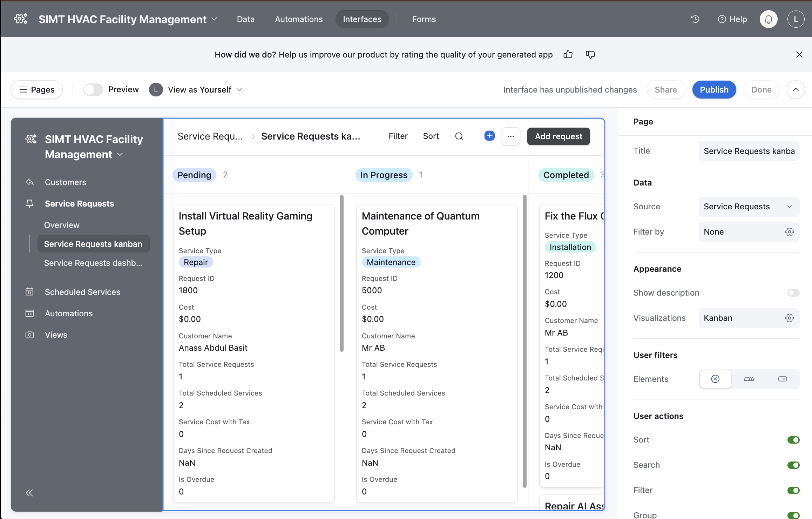Open Visualizations Kanban gear settings
812x519 pixels.
[x=789, y=318]
